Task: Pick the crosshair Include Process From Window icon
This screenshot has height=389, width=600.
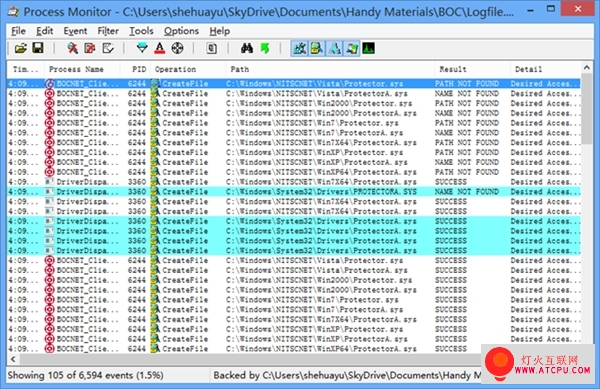Action: [x=177, y=49]
